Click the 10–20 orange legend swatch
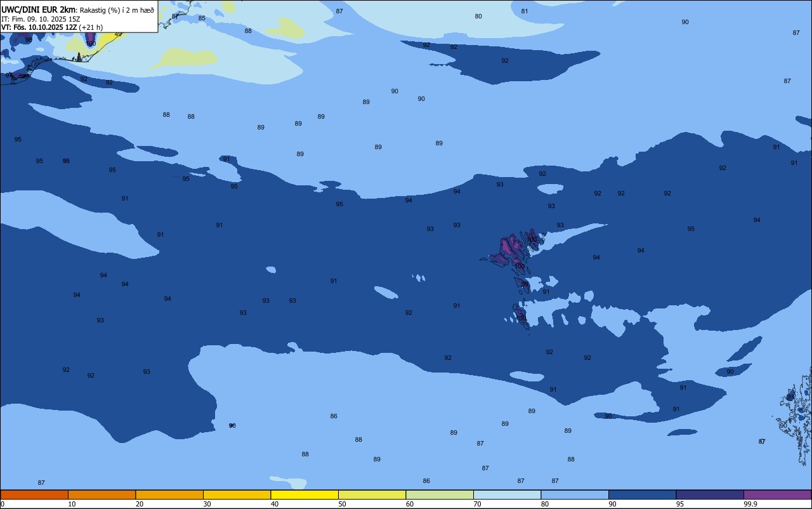This screenshot has width=812, height=509. tap(101, 494)
